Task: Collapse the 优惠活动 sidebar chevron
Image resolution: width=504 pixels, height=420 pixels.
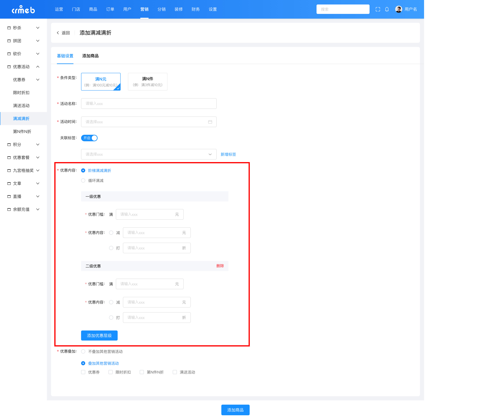Action: 38,67
